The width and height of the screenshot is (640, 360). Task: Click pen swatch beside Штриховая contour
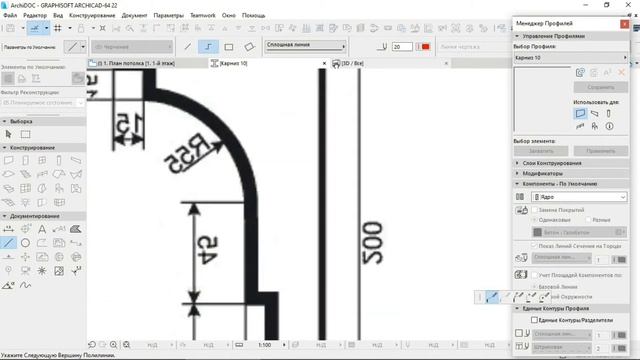[x=619, y=348]
